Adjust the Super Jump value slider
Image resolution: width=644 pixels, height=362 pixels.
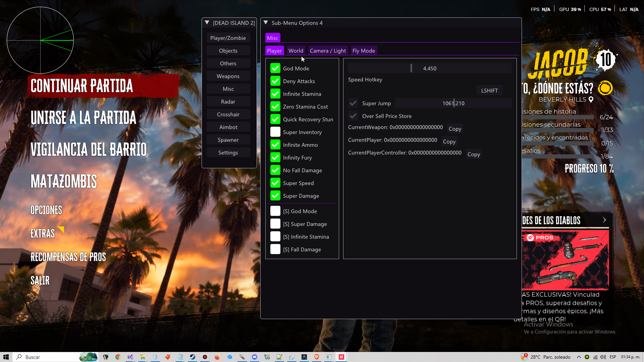coord(453,103)
